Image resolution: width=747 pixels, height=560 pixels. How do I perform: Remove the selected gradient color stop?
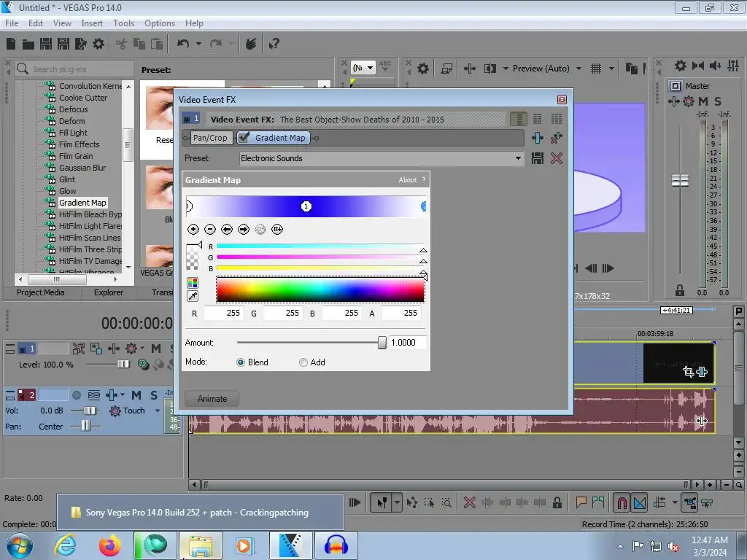tap(209, 230)
